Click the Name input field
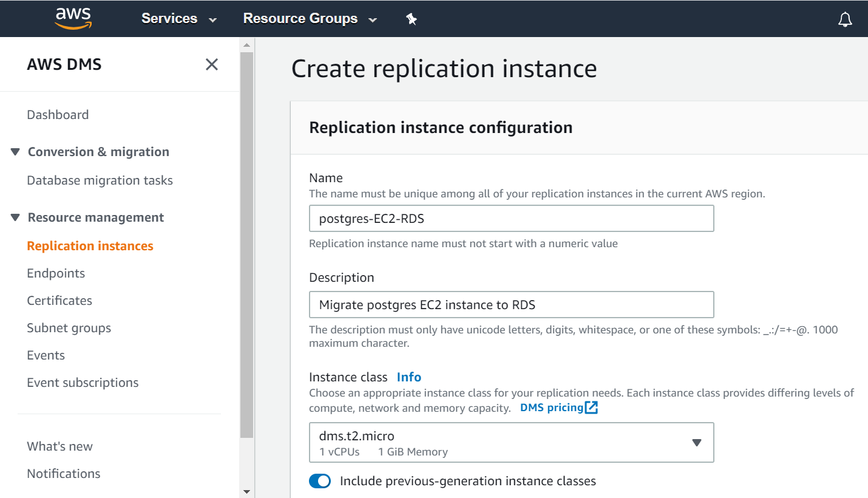This screenshot has width=868, height=498. (511, 219)
